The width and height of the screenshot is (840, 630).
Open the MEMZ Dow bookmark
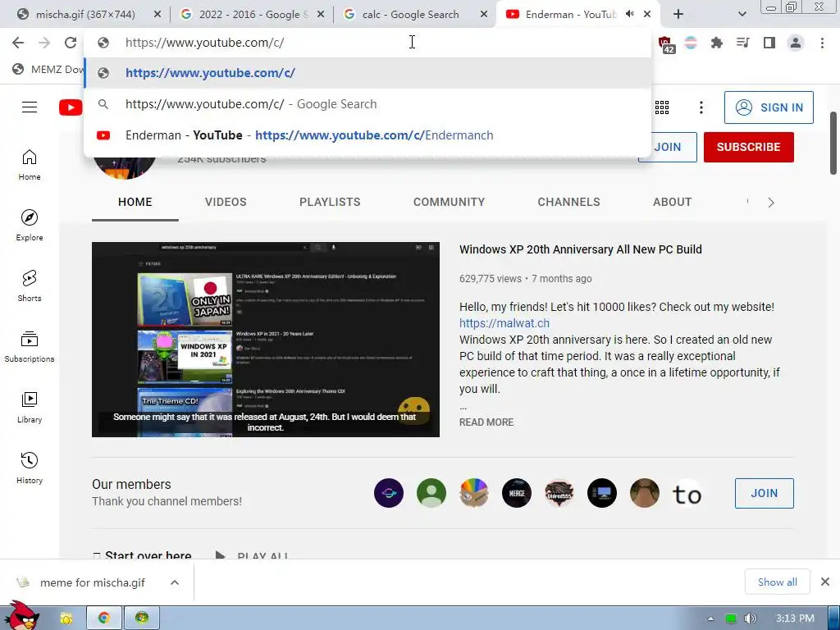pyautogui.click(x=48, y=69)
